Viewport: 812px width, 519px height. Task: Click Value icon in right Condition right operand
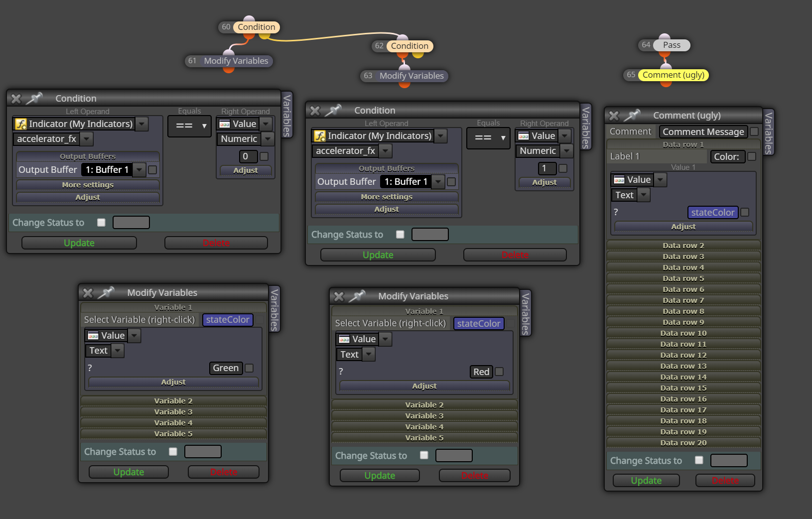(524, 136)
